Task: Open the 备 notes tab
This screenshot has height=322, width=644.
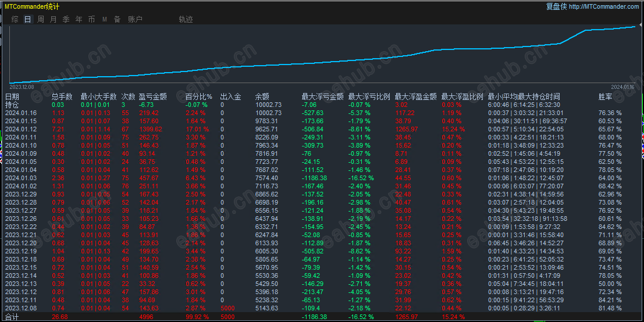Action: pyautogui.click(x=118, y=19)
